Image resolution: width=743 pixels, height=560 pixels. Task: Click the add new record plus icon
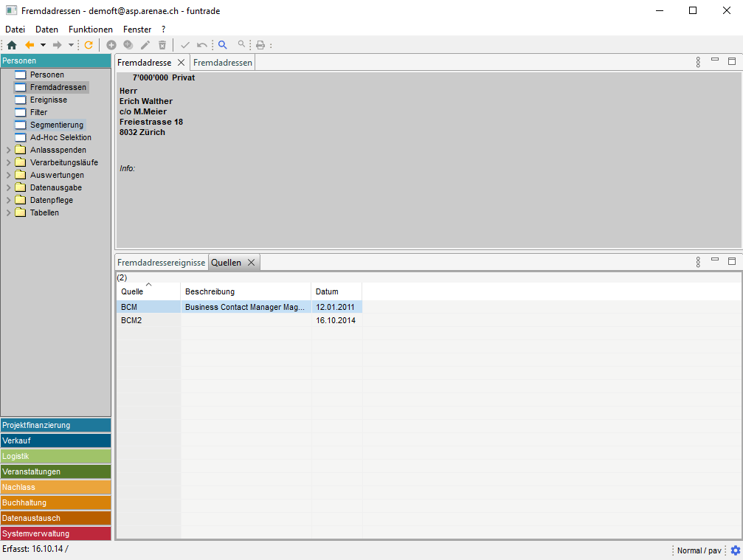tap(111, 45)
